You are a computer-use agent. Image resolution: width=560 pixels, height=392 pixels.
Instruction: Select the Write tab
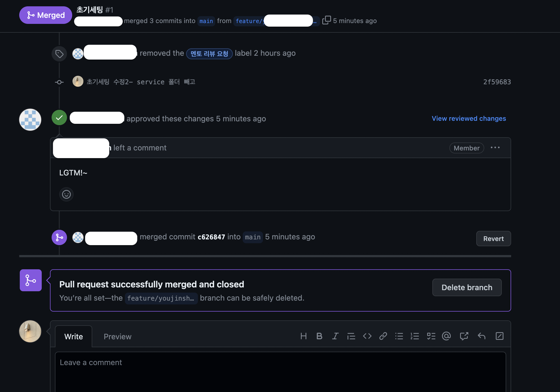pos(74,337)
